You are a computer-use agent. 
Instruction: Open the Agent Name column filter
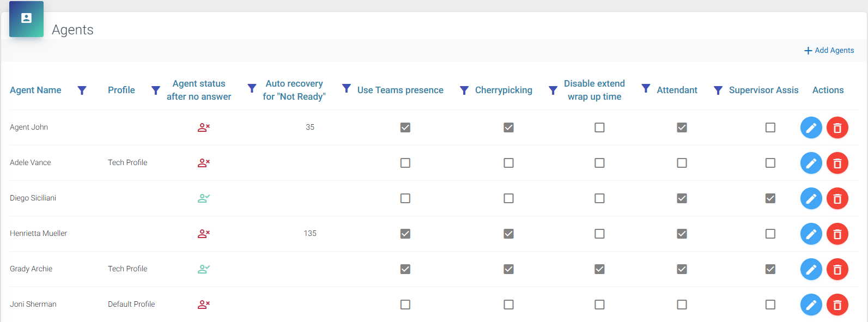[82, 90]
